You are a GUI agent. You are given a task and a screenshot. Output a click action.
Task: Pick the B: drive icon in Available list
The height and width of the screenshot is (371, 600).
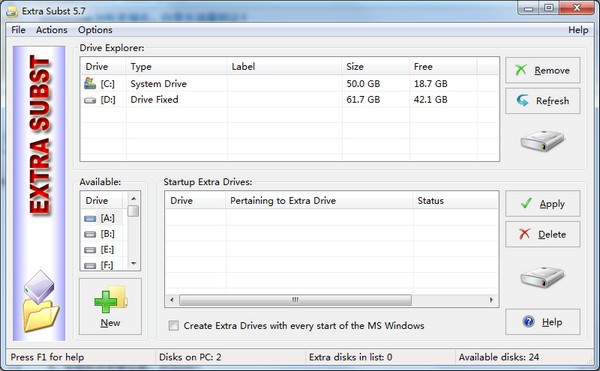(x=90, y=234)
